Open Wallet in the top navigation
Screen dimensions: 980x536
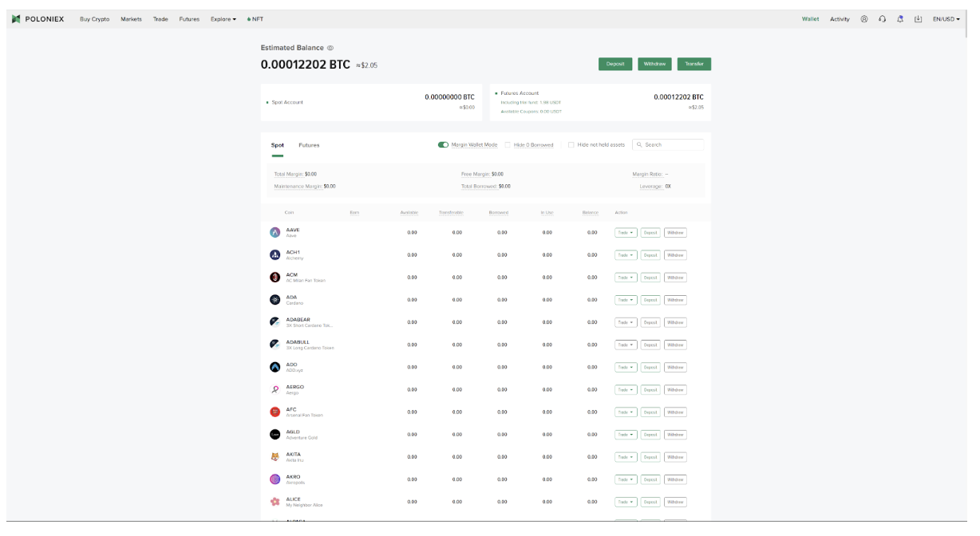810,19
